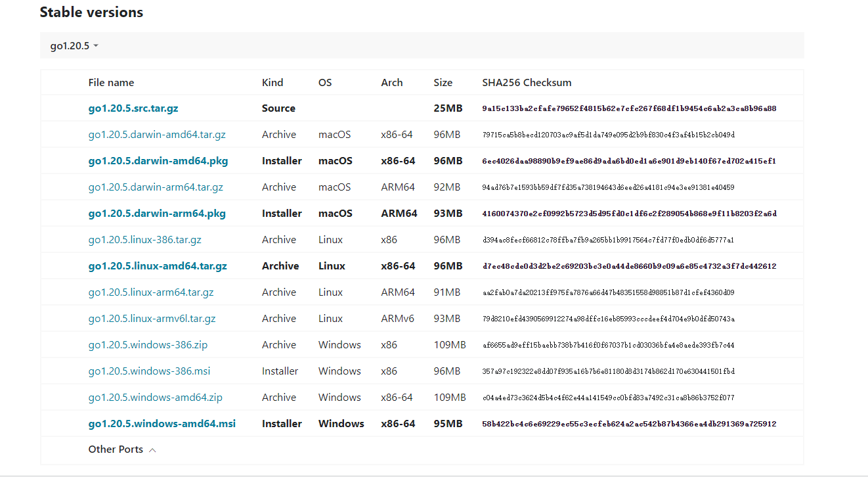Download go1.20.5.linux-arm64.tar.gz
The image size is (868, 483).
(151, 292)
